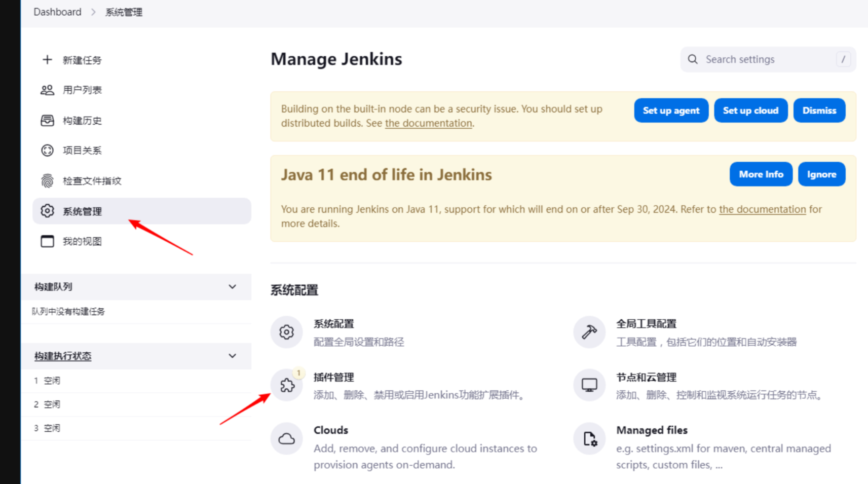The height and width of the screenshot is (484, 868).
Task: Click the 队列中没有构建任务 text
Action: tap(68, 312)
